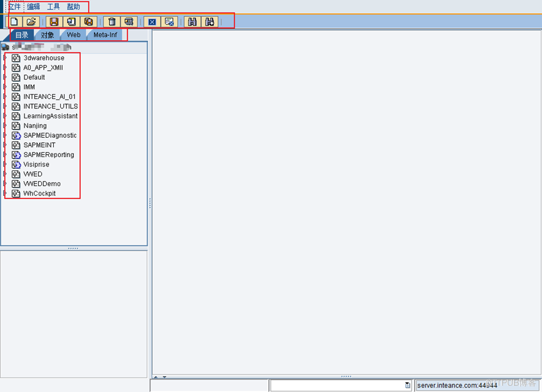This screenshot has height=392, width=542.
Task: Click the Delete trash can icon
Action: pos(112,21)
